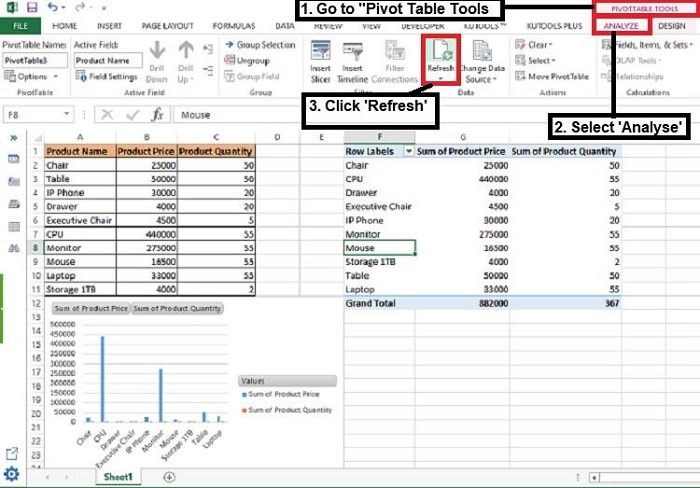Open the Refresh dropdown arrow
The width and height of the screenshot is (700, 488).
[x=441, y=79]
